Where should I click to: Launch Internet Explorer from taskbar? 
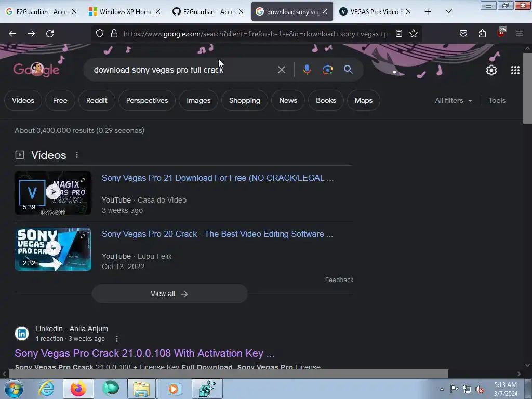point(46,389)
